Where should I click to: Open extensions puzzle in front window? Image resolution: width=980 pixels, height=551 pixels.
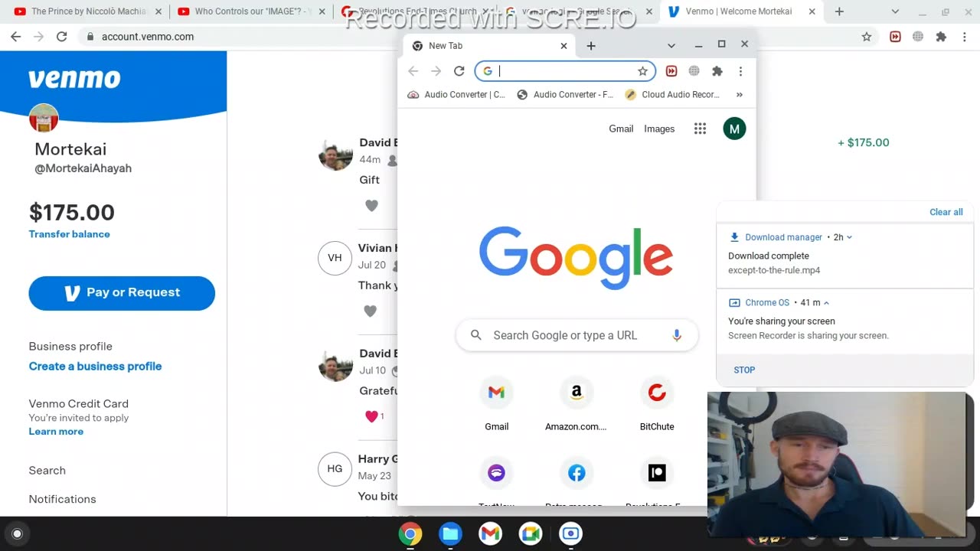pyautogui.click(x=717, y=71)
